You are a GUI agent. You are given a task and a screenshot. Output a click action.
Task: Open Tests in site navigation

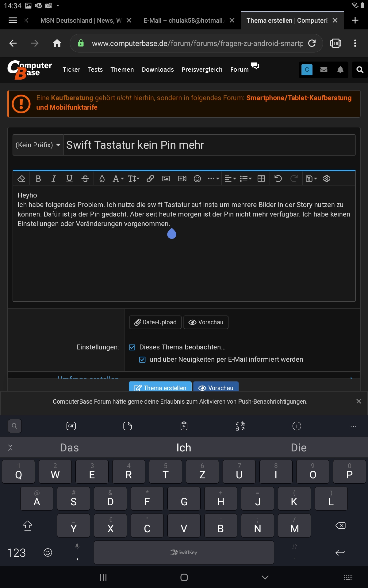(x=95, y=70)
